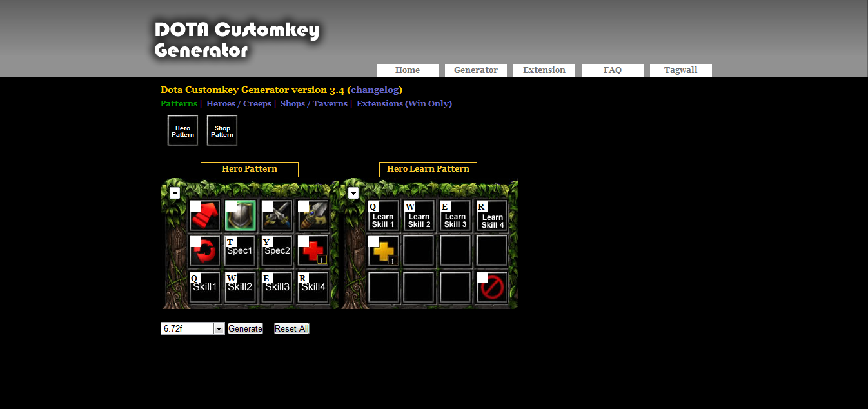Click the crossed swords command icon
This screenshot has height=409, width=868.
point(277,215)
